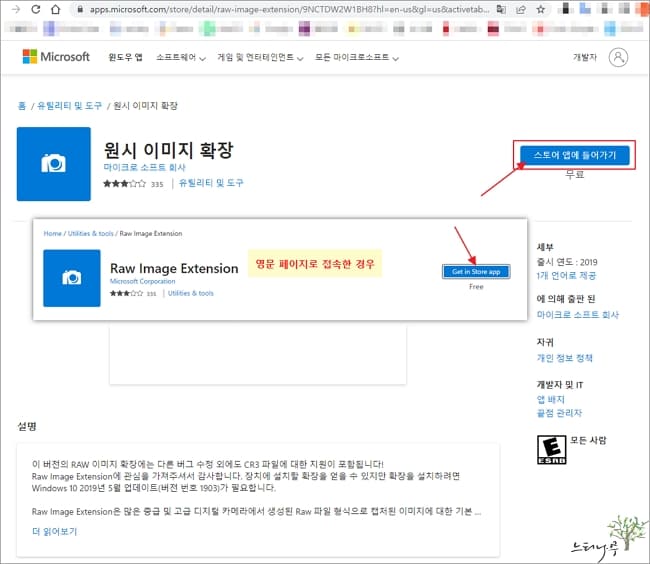
Task: Click the share page icon in address bar
Action: click(x=521, y=9)
